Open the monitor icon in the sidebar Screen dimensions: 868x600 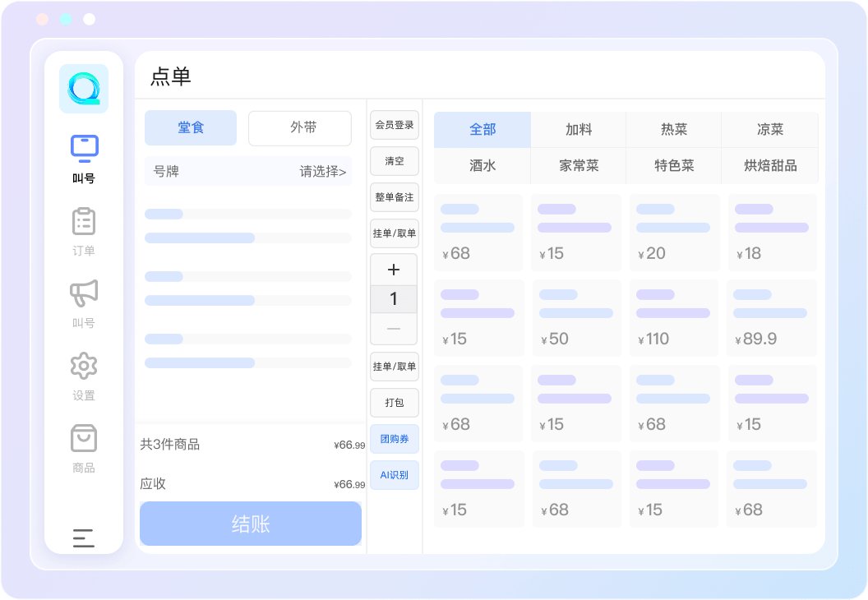(x=84, y=148)
